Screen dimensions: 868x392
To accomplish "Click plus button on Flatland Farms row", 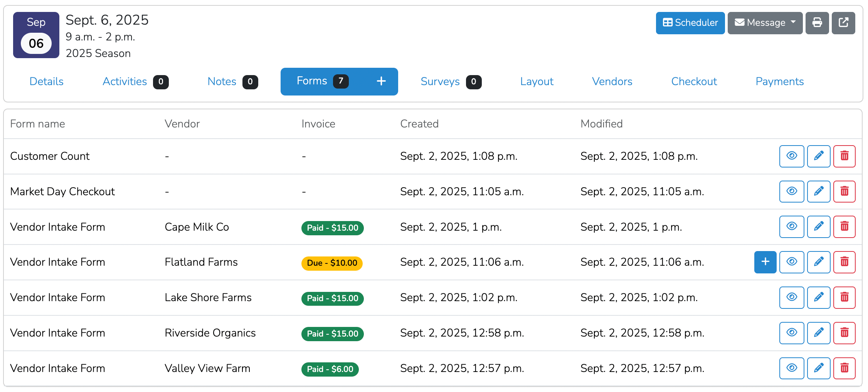I will [x=765, y=262].
